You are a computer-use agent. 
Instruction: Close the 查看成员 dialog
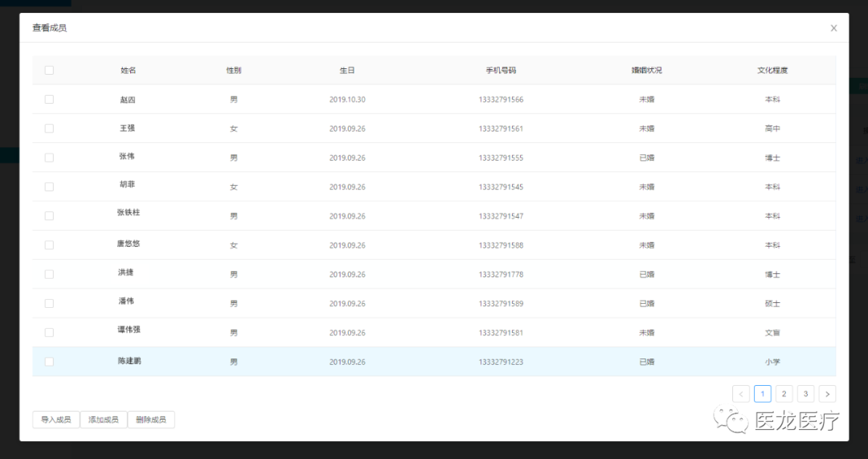coord(833,28)
